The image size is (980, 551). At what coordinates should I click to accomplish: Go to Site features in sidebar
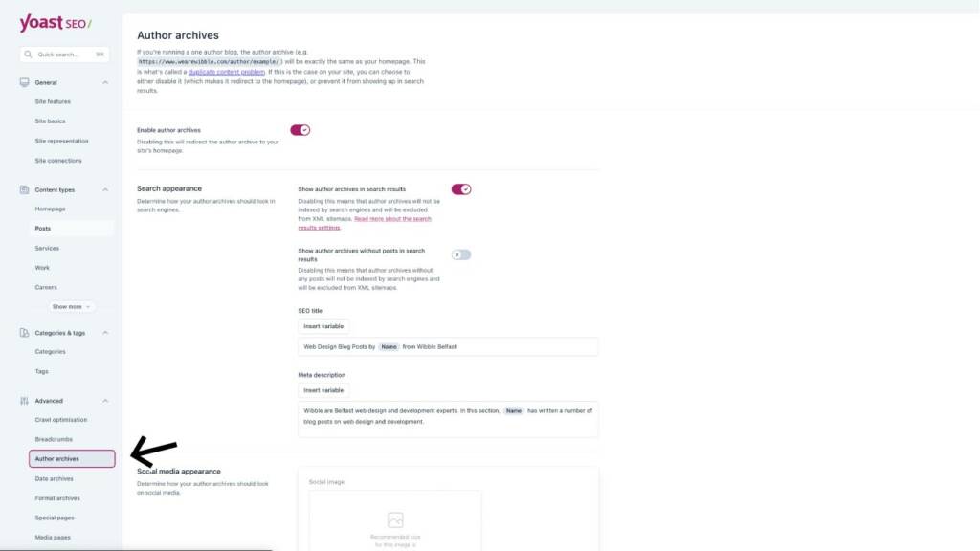53,101
